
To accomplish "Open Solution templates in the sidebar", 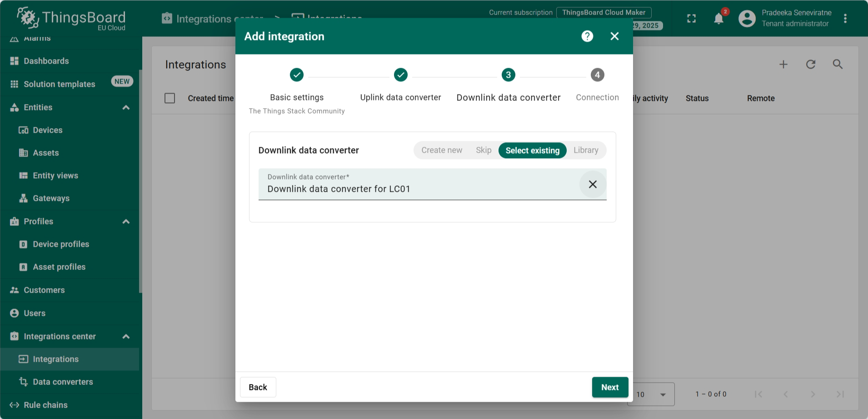I will (x=70, y=84).
